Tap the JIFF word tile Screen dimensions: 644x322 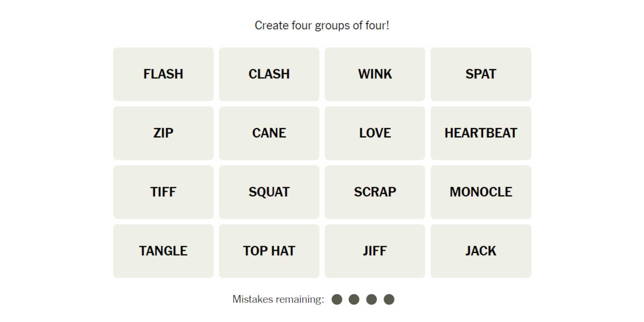(x=375, y=251)
